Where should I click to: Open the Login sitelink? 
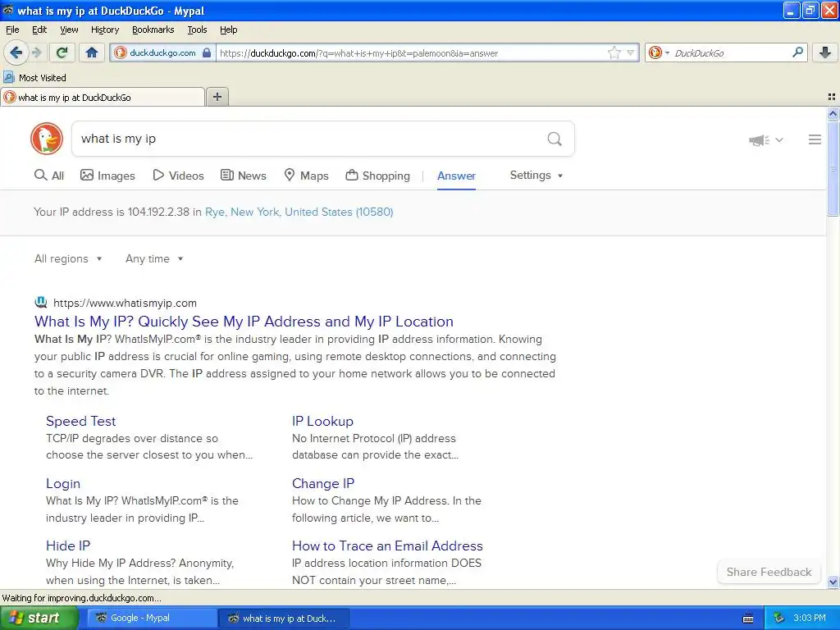click(x=63, y=483)
